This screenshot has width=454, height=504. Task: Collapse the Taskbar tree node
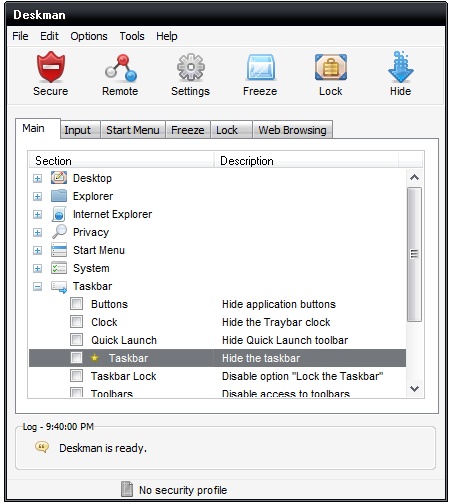pyautogui.click(x=38, y=287)
